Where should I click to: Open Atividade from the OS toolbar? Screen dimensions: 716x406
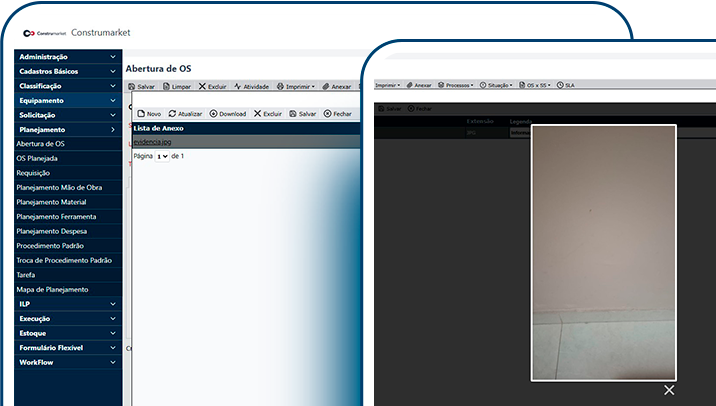251,87
